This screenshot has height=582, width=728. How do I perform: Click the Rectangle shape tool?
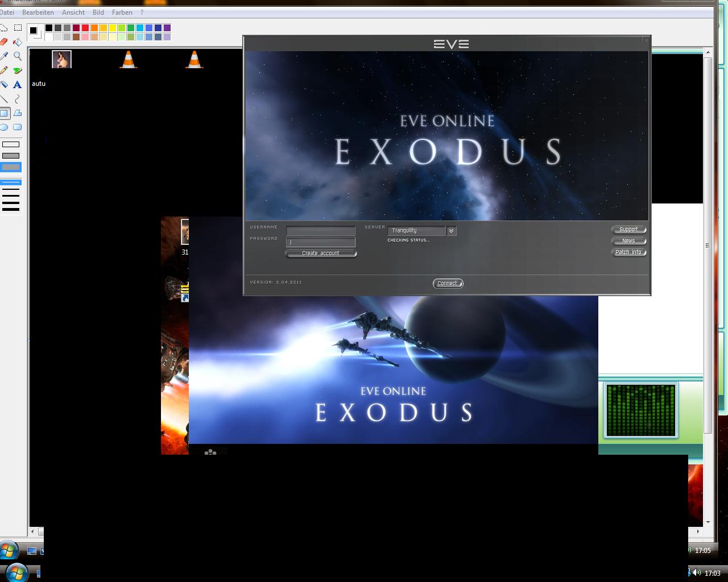pyautogui.click(x=4, y=113)
